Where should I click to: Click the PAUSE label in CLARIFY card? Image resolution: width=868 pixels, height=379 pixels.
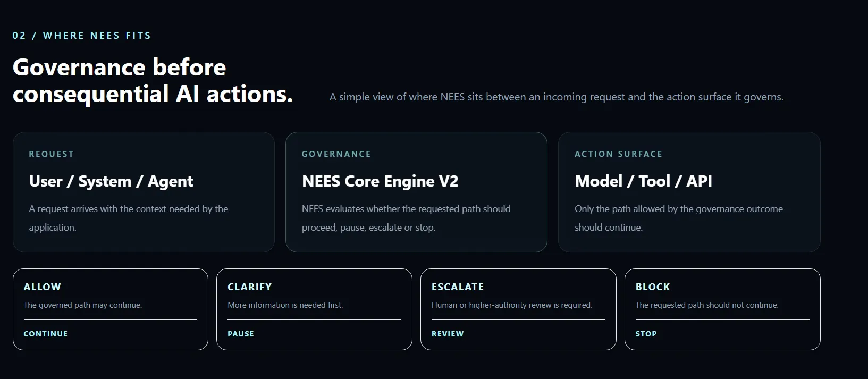[x=241, y=334]
